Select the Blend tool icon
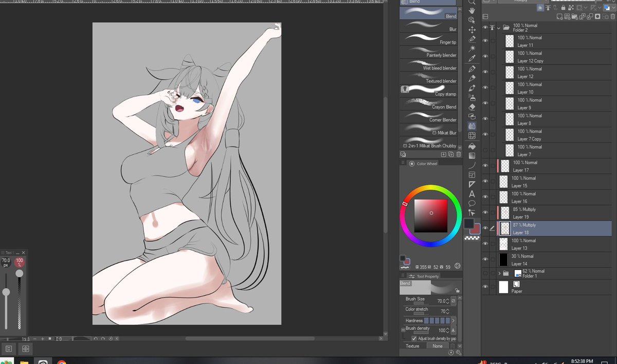The width and height of the screenshot is (617, 364). click(472, 126)
